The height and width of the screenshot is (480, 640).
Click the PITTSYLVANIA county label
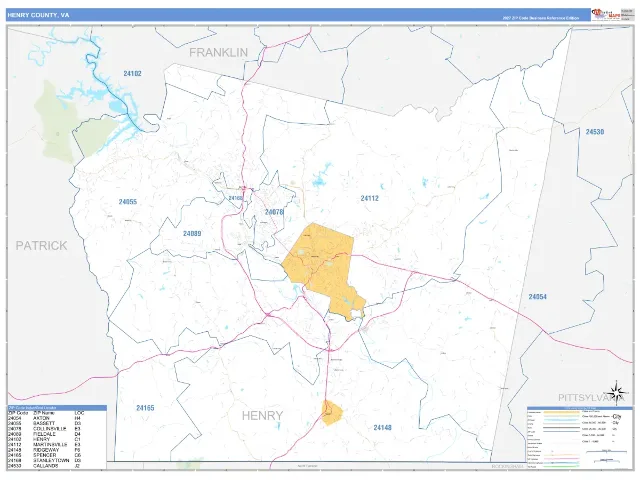(591, 398)
